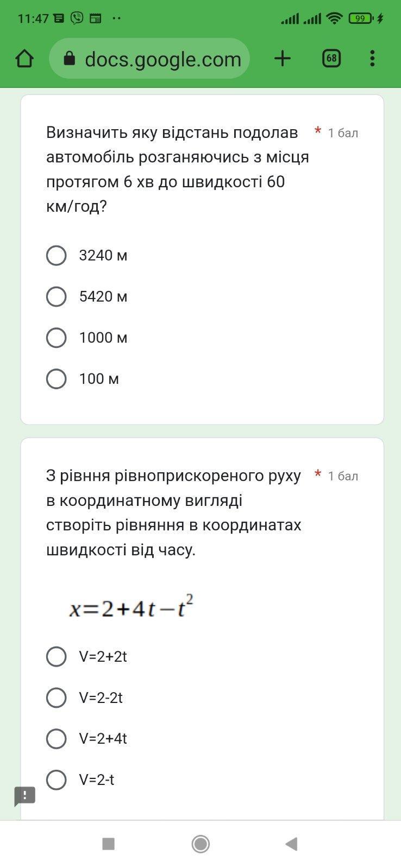Tap the equation image x=2+4t−t²

coord(131,607)
